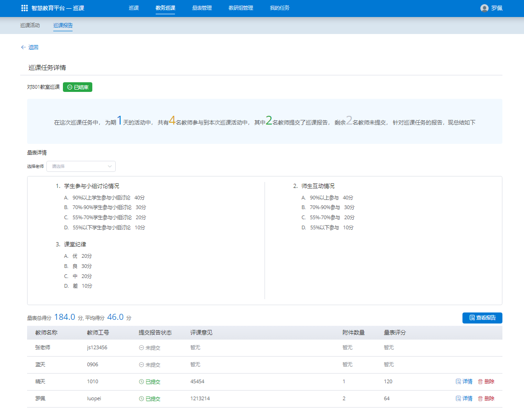Image resolution: width=524 pixels, height=420 pixels.
Task: Click the 教务巡课 navigation item
Action: 165,8
